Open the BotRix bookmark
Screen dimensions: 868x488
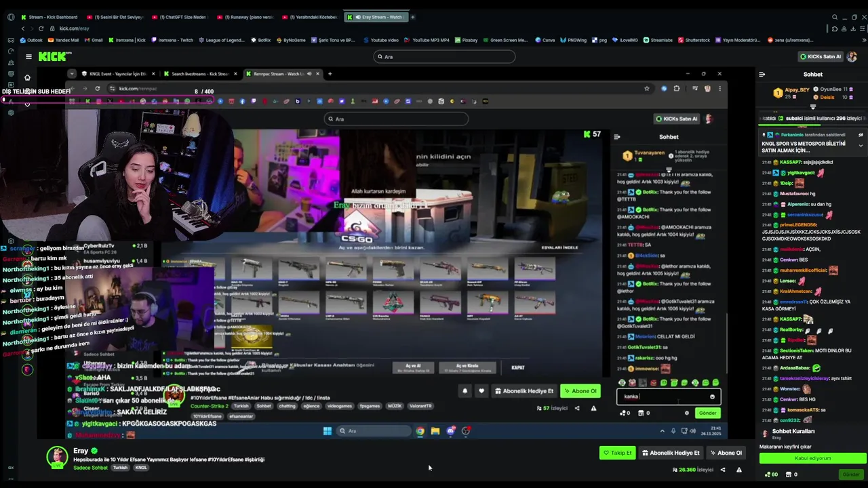point(260,40)
